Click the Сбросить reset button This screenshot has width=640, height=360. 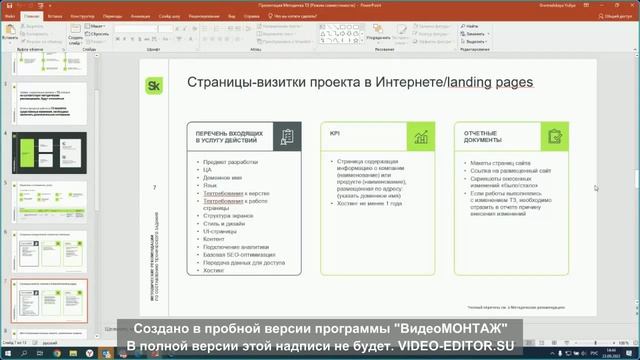[97, 34]
